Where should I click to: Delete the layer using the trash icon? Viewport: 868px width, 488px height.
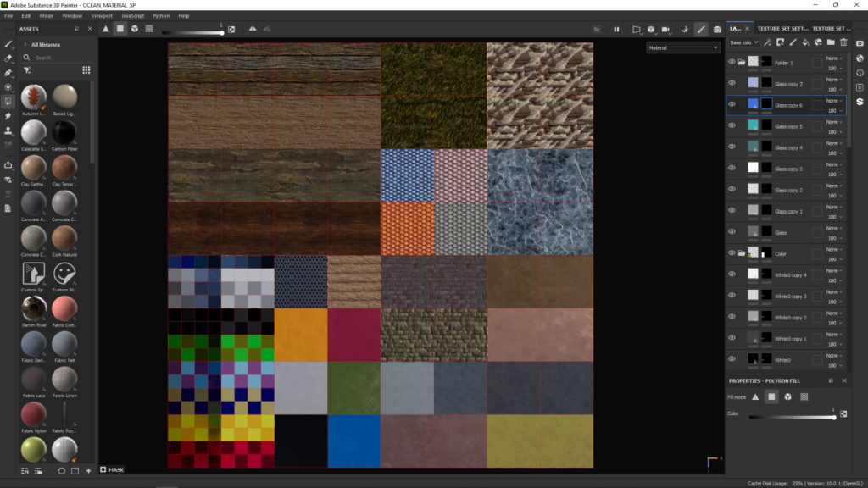pyautogui.click(x=843, y=42)
